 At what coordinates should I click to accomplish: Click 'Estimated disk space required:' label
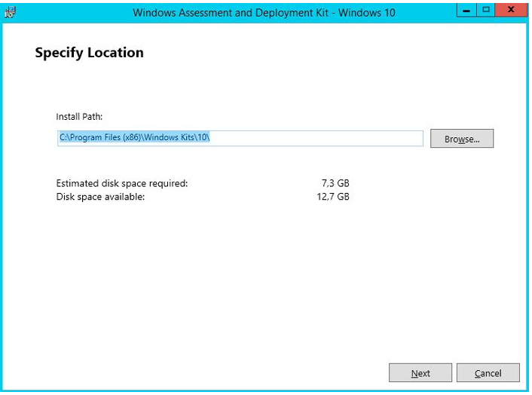coord(122,183)
